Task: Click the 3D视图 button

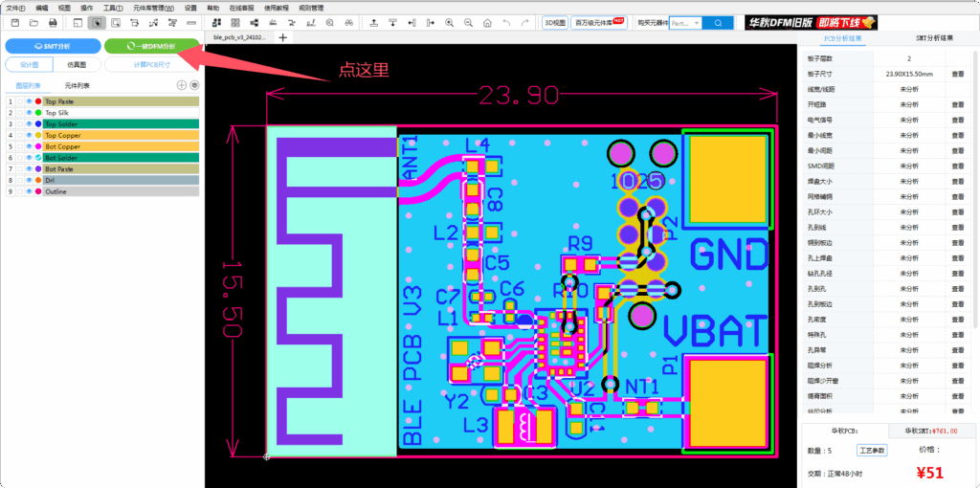Action: [x=554, y=22]
